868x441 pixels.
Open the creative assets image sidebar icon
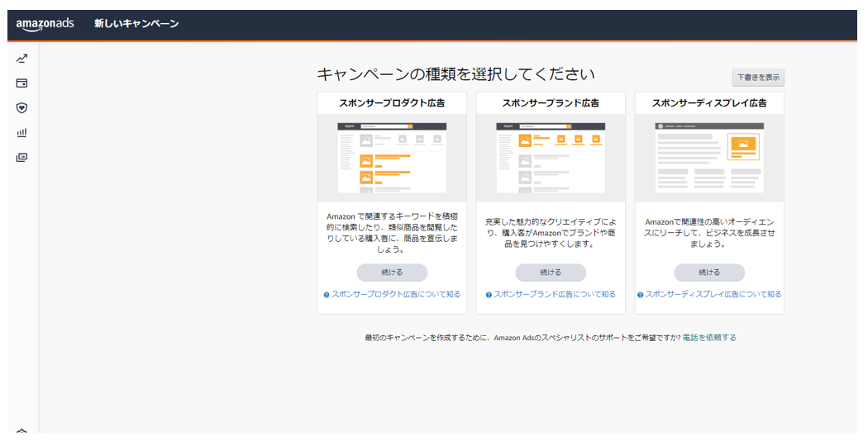click(x=21, y=158)
